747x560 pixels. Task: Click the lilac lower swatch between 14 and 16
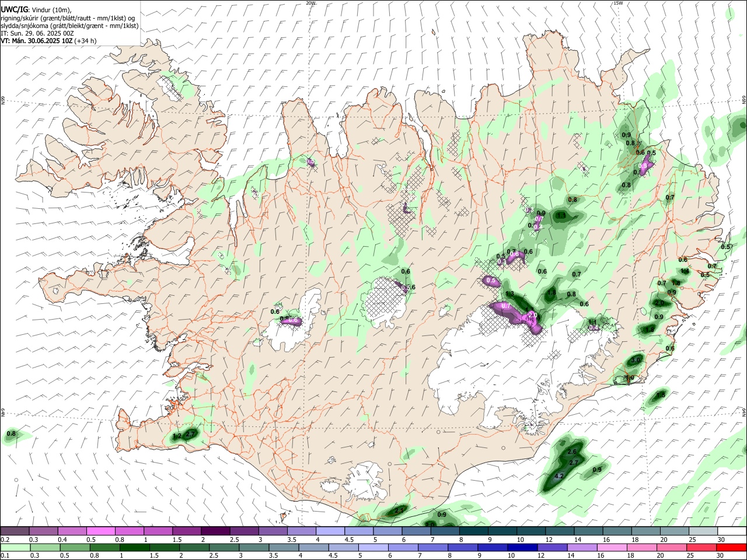tap(581, 548)
